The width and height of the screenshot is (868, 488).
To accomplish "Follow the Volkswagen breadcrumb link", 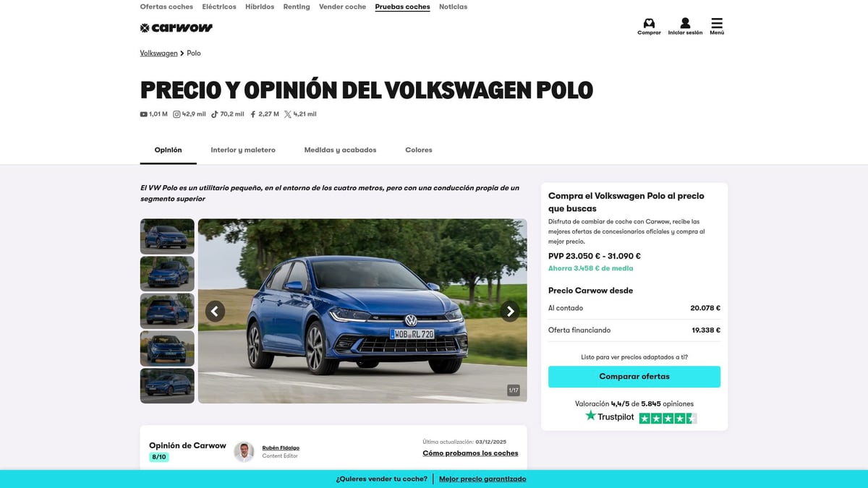I will [158, 53].
